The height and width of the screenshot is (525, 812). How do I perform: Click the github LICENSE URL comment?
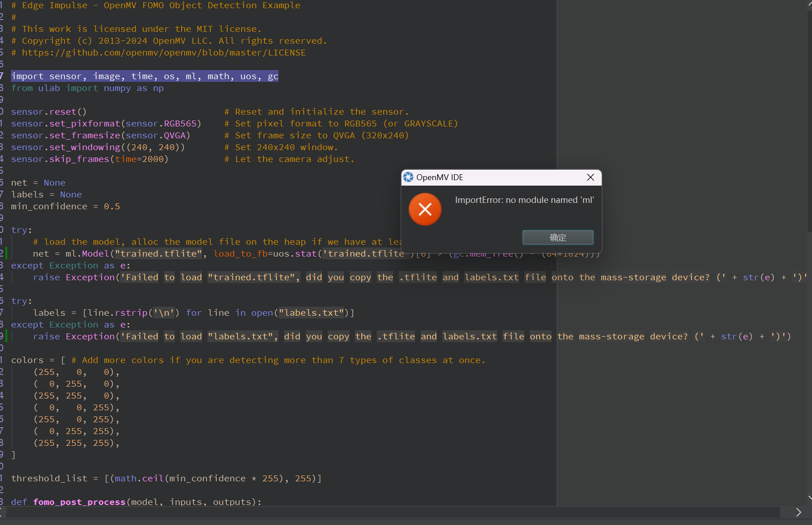point(158,53)
